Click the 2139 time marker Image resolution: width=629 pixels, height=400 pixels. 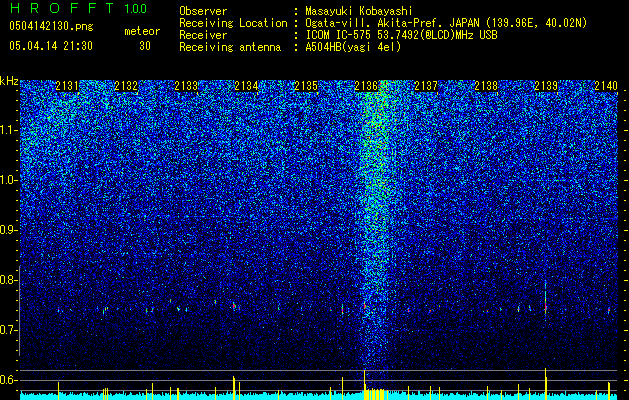click(546, 86)
